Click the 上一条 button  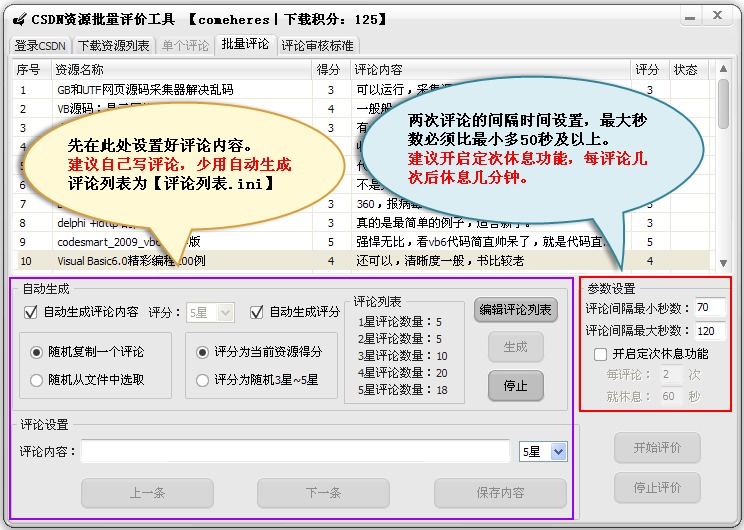(147, 493)
